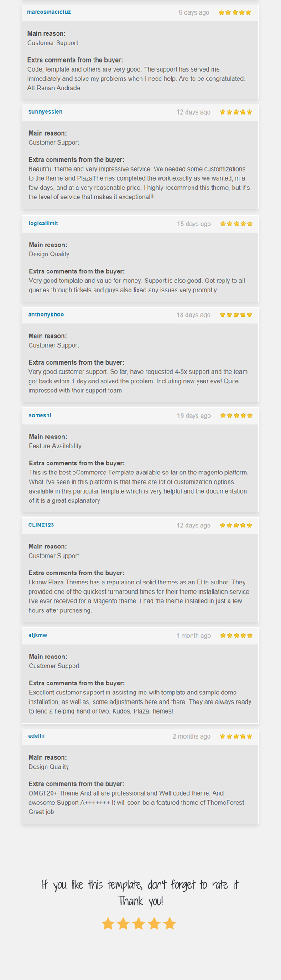Click star rating on sunnyessien review
The height and width of the screenshot is (980, 281).
[x=236, y=112]
